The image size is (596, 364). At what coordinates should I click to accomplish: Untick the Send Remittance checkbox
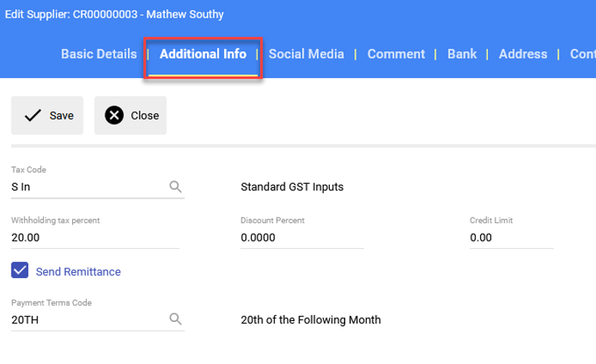[20, 271]
